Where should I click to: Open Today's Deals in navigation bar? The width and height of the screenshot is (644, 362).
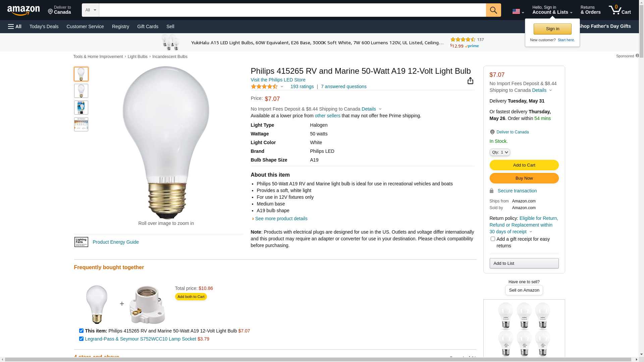44,26
